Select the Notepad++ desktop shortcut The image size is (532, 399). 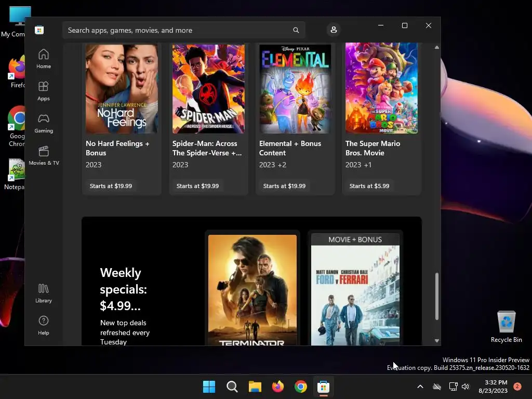[x=14, y=174]
